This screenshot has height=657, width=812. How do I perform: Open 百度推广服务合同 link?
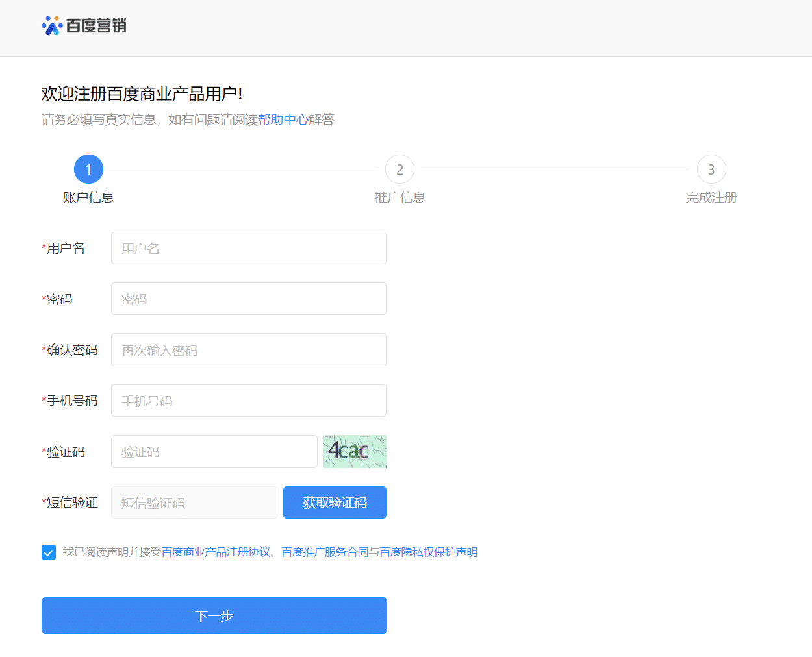coord(325,552)
